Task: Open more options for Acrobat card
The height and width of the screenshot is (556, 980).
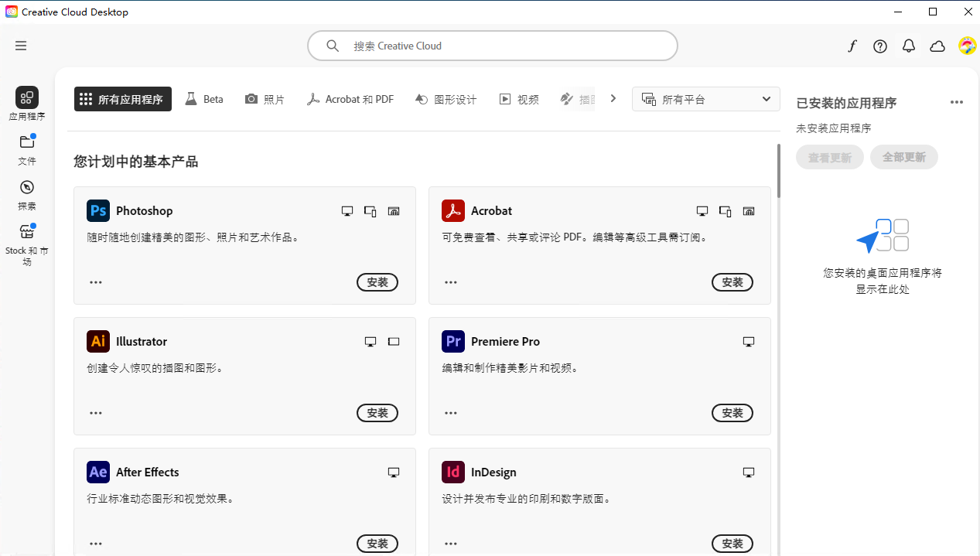Action: pos(451,282)
